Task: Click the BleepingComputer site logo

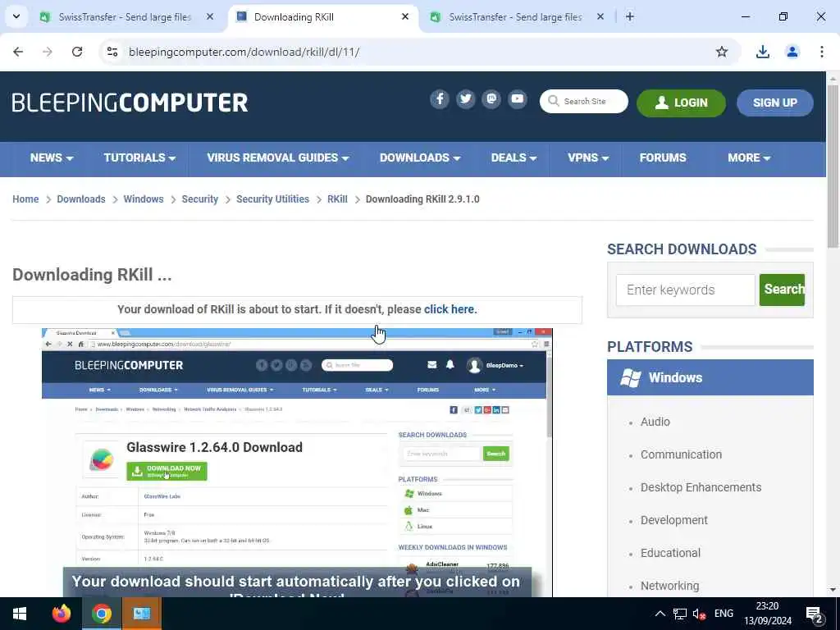Action: point(130,103)
